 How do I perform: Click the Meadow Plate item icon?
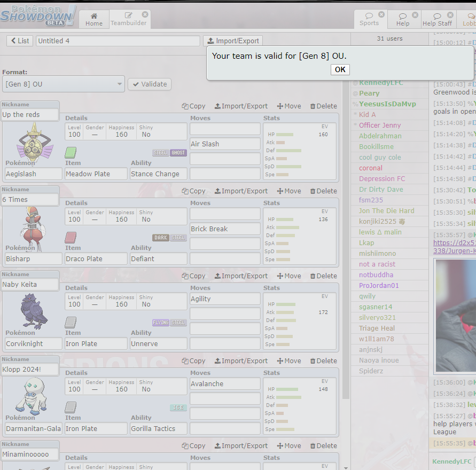71,153
